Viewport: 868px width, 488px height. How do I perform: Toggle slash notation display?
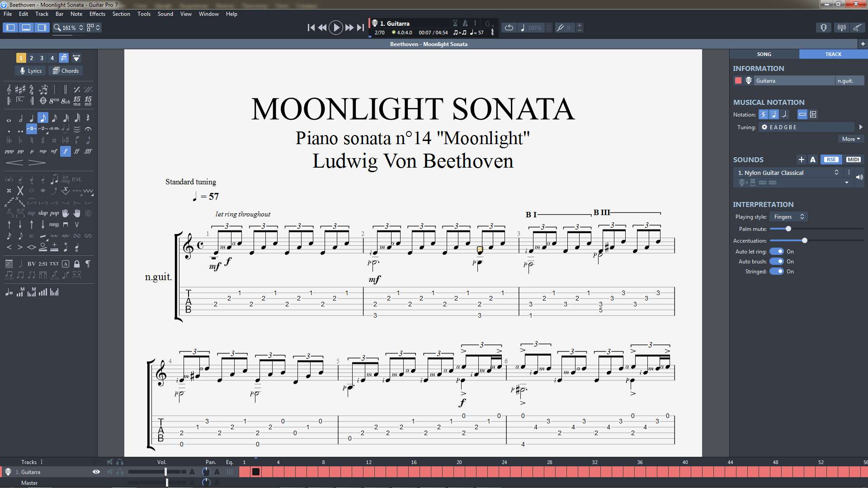coord(785,114)
